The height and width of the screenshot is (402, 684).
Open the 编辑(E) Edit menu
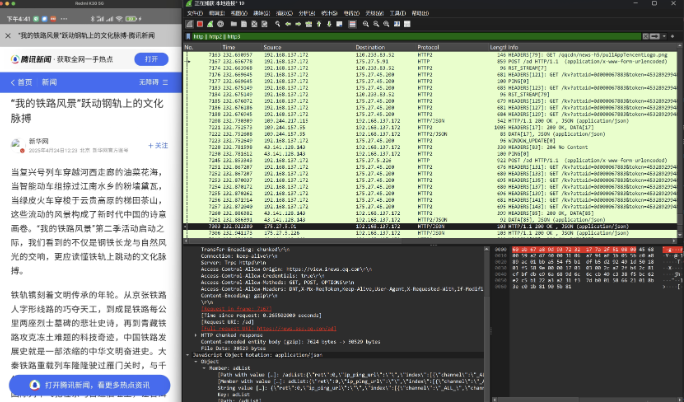click(x=217, y=13)
